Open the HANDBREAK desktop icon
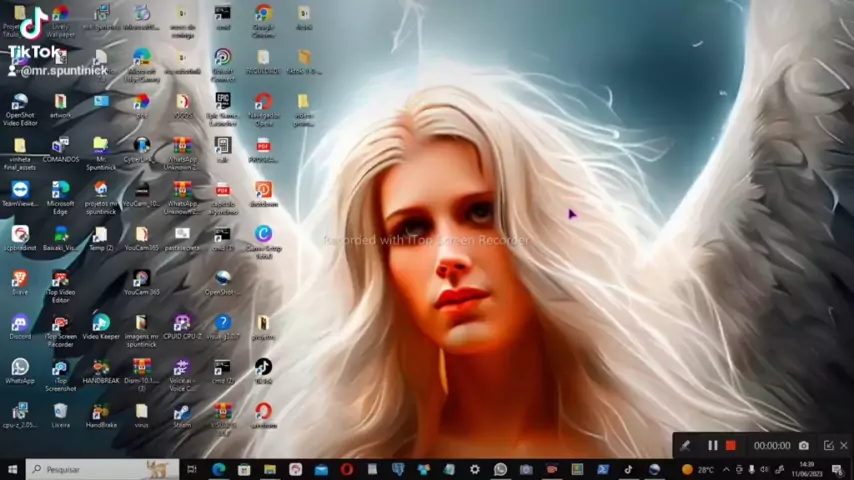The height and width of the screenshot is (480, 854). pos(101,371)
